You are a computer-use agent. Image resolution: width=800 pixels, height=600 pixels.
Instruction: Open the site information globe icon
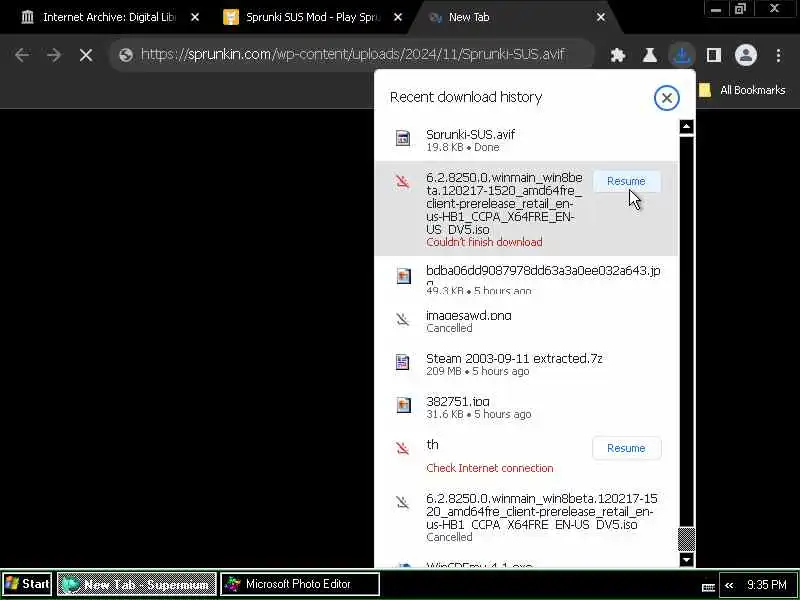coord(126,55)
